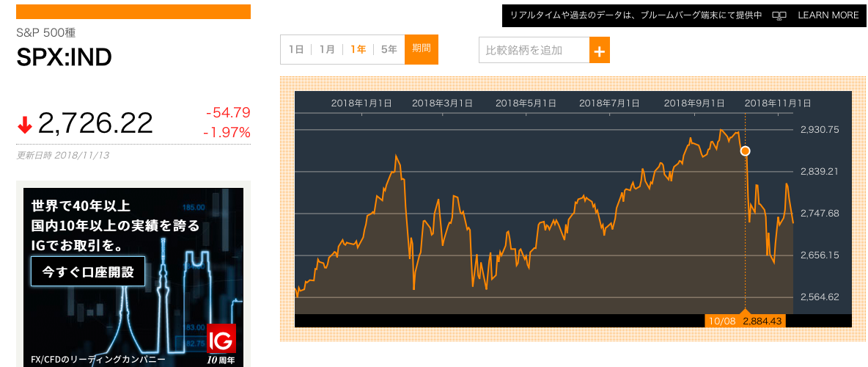Screen dimensions: 868x367
Task: Click the 2018年11月1日 axis label
Action: [778, 103]
